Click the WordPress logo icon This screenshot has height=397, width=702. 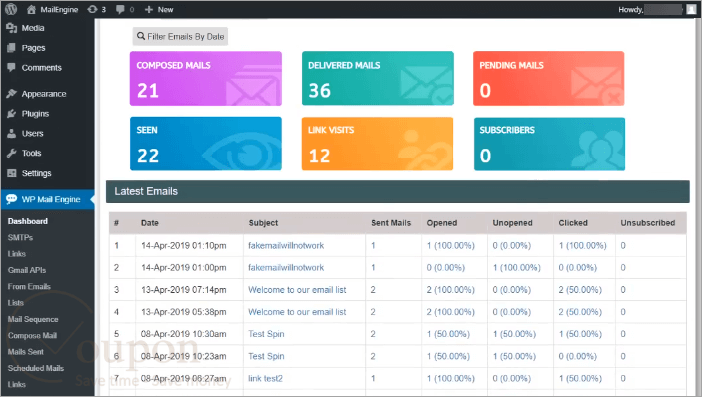click(x=11, y=9)
